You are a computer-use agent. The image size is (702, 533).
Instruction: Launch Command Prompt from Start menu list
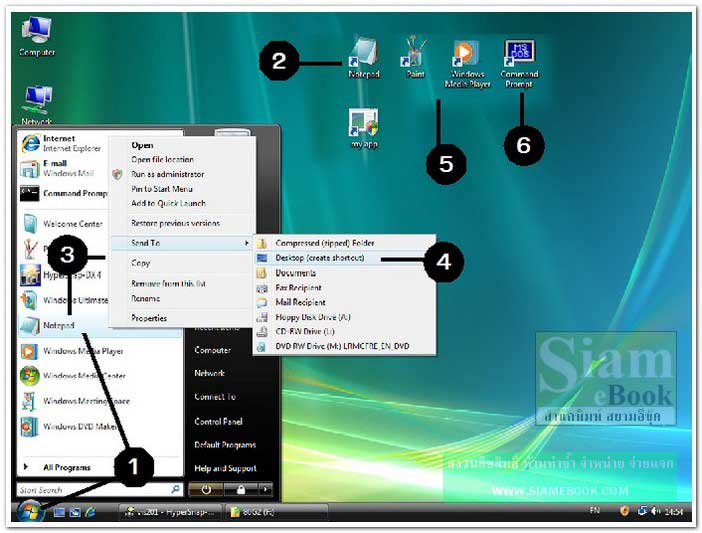pos(64,193)
